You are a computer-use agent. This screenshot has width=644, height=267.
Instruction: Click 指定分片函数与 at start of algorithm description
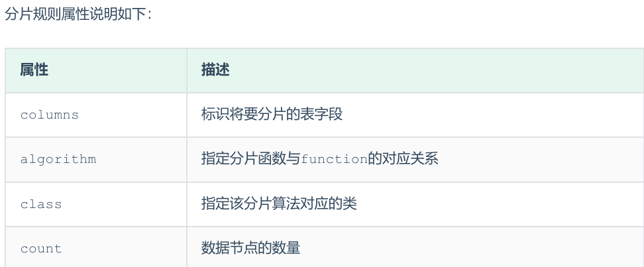click(250, 159)
